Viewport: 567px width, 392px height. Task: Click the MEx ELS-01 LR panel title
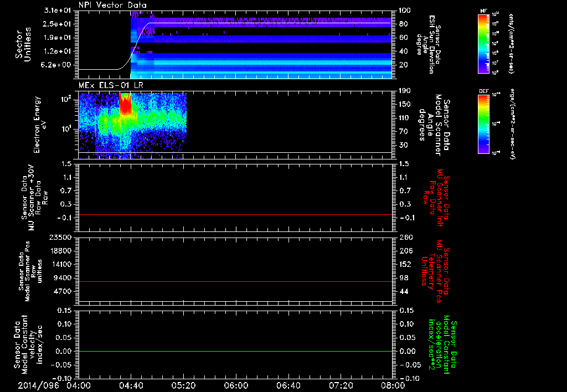pyautogui.click(x=111, y=86)
